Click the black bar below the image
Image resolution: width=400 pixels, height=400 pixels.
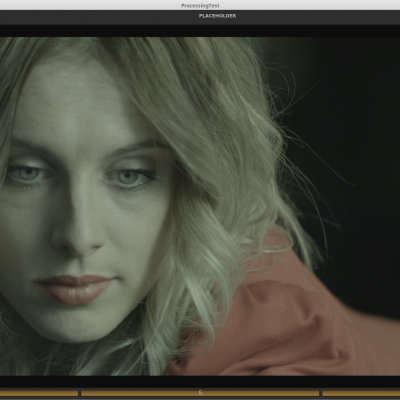200,382
